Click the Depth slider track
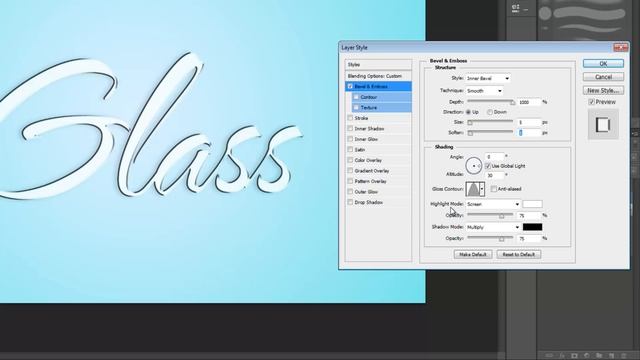 click(490, 101)
